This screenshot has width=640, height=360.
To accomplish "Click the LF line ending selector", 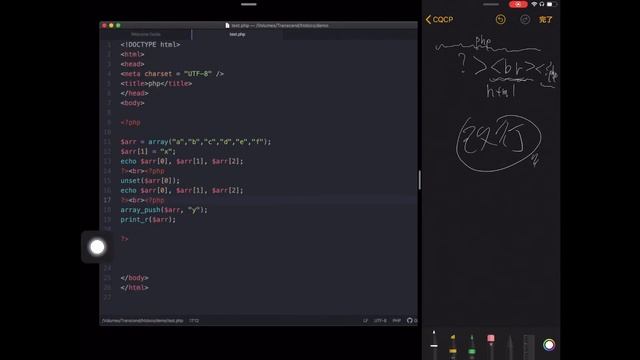I will tap(365, 320).
